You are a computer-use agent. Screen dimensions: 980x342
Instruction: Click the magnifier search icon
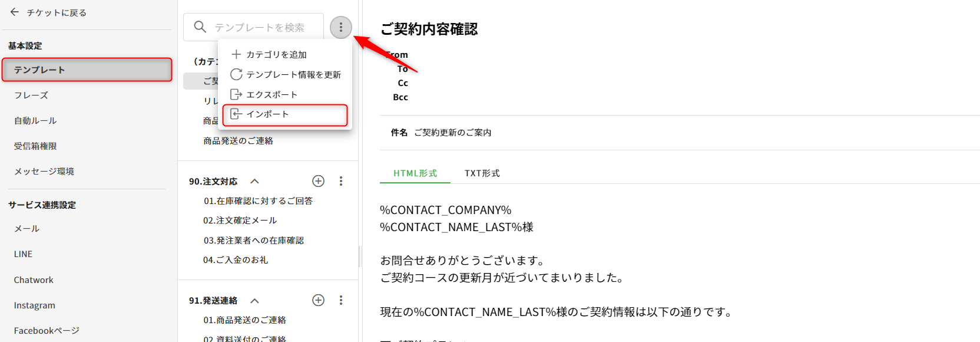[x=200, y=27]
